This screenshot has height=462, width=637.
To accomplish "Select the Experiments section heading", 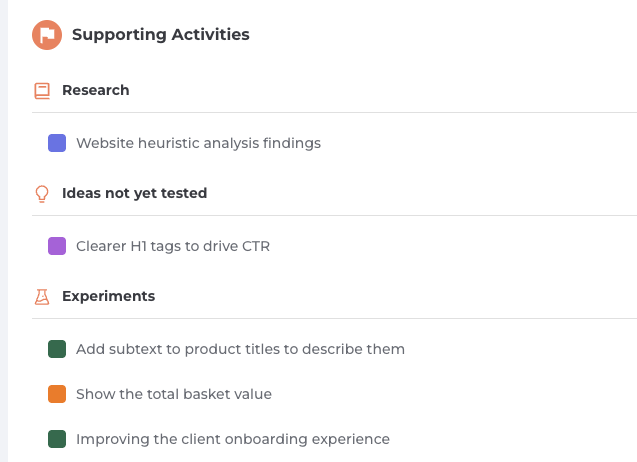I will [x=108, y=296].
